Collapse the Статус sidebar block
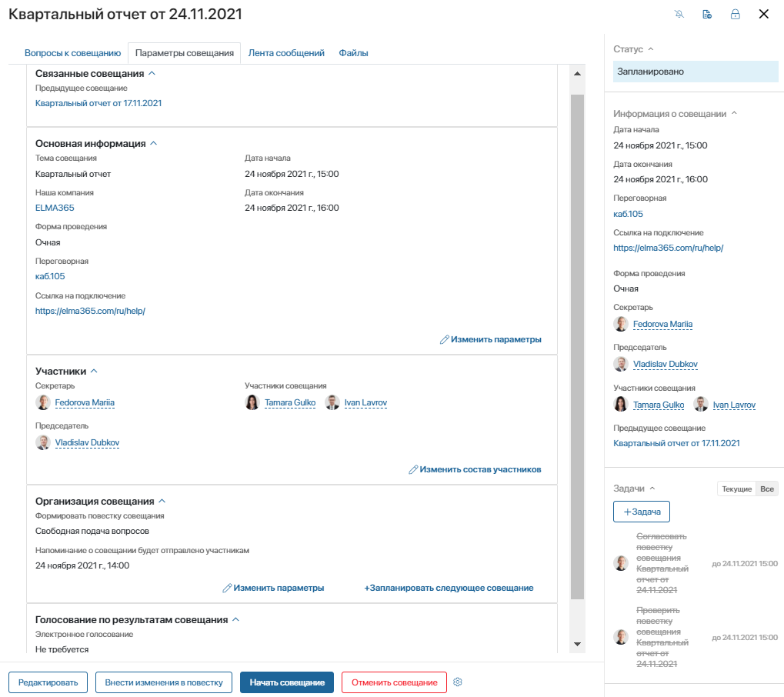This screenshot has width=784, height=697. pos(651,49)
